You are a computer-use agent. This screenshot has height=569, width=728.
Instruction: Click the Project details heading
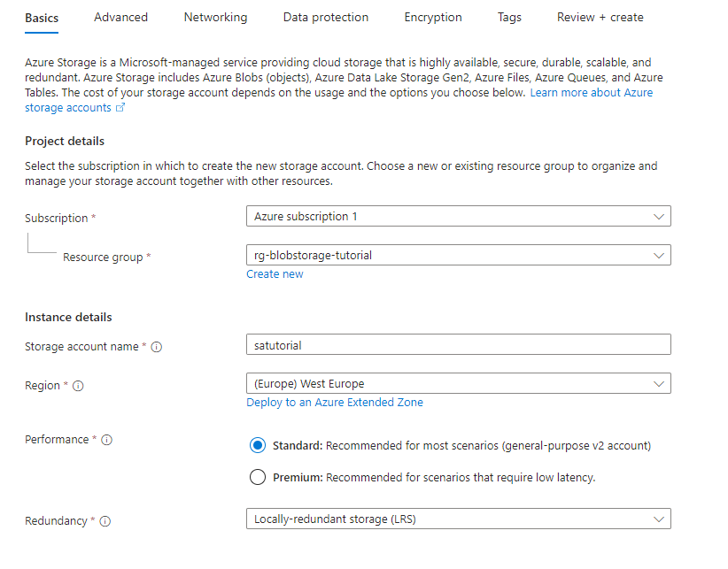coord(65,142)
